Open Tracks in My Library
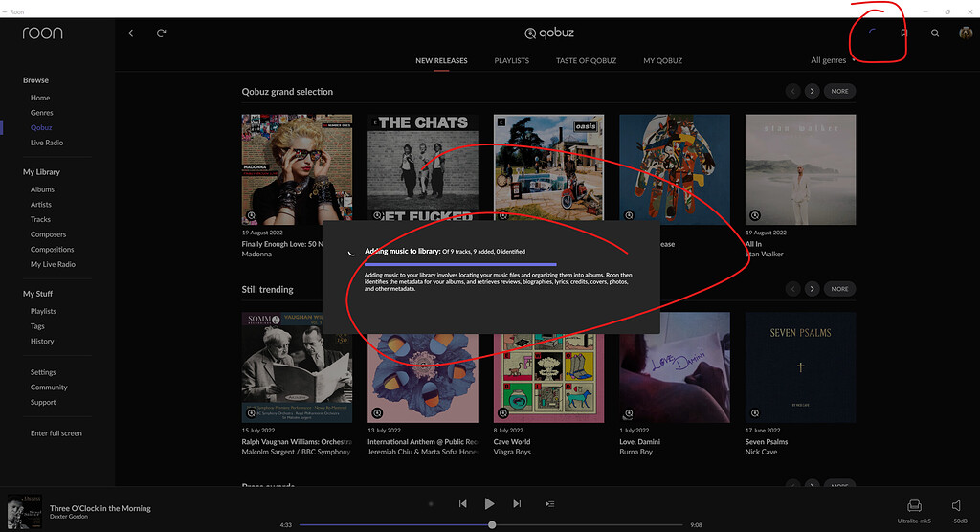The height and width of the screenshot is (532, 980). (x=40, y=219)
